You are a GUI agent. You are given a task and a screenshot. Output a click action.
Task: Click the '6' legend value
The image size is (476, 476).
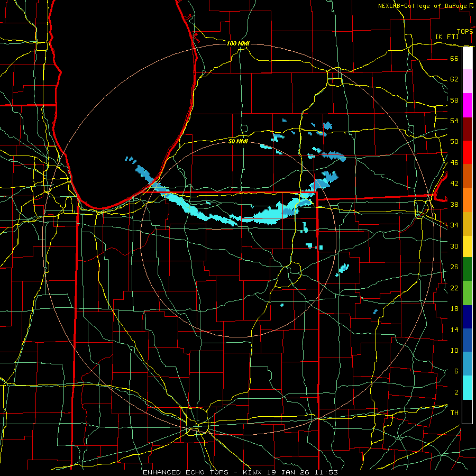pos(456,371)
